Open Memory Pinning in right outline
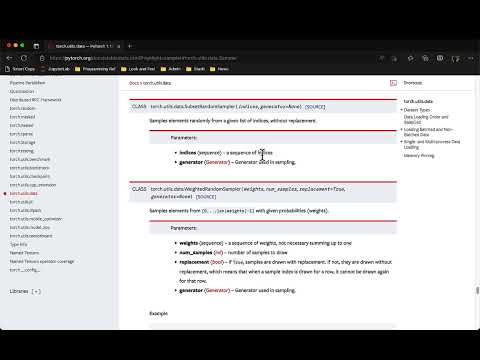The height and width of the screenshot is (360, 480). (x=419, y=156)
